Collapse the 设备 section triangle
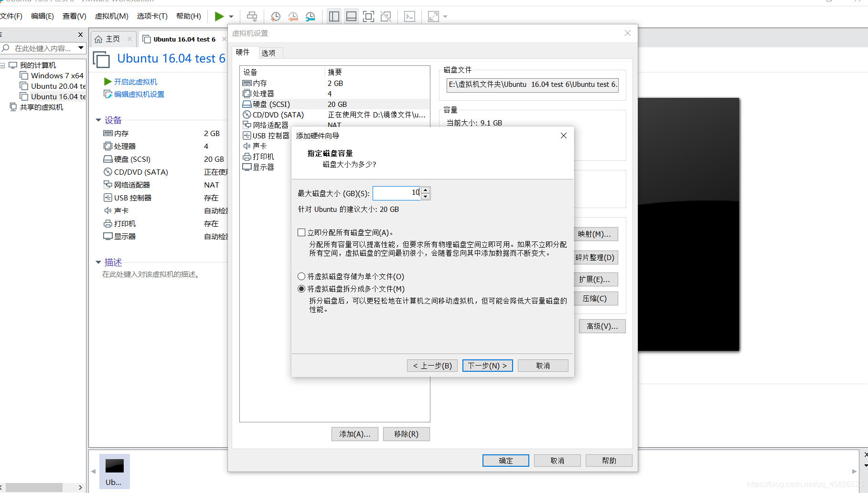 (x=98, y=120)
